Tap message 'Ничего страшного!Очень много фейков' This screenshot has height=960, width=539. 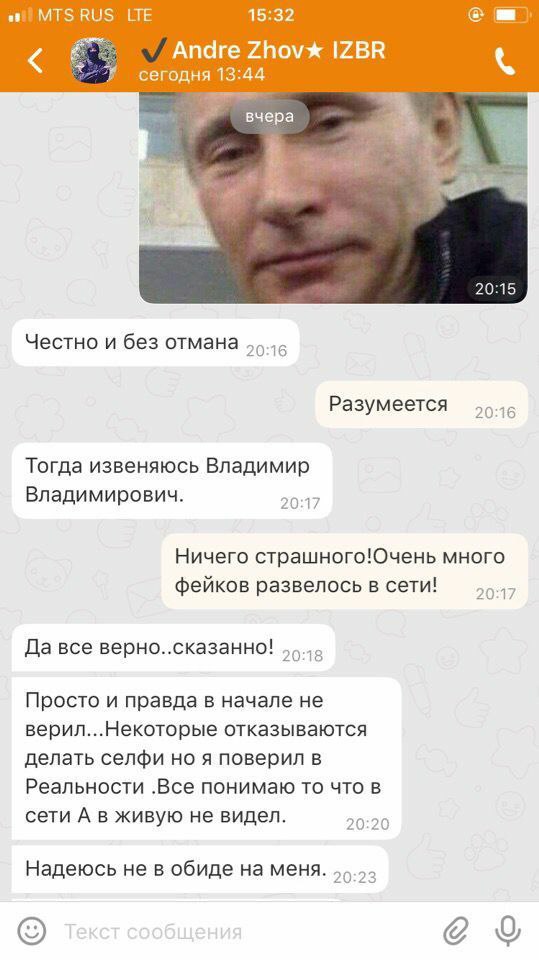[x=344, y=571]
